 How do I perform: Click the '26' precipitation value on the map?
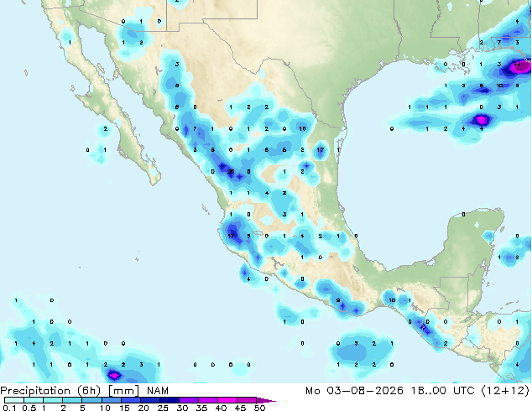231,172
